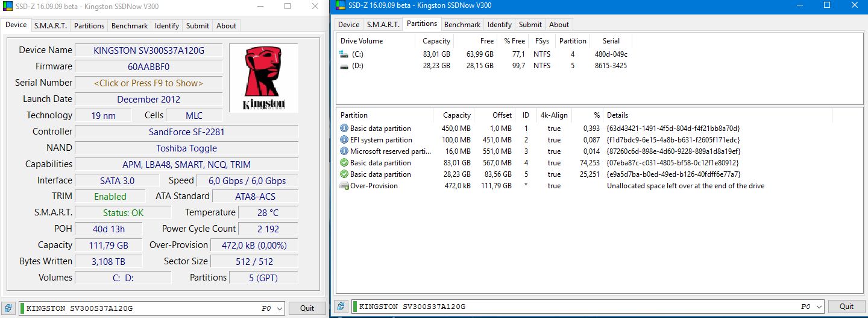868x318 pixels.
Task: Click the Over-Provision row drive icon
Action: (344, 186)
